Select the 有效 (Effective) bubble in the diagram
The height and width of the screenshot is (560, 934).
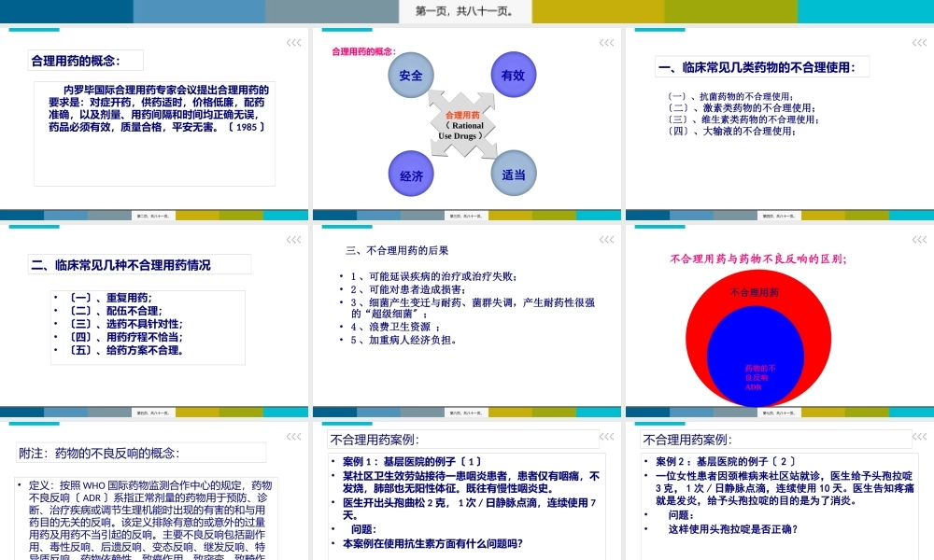(x=512, y=75)
